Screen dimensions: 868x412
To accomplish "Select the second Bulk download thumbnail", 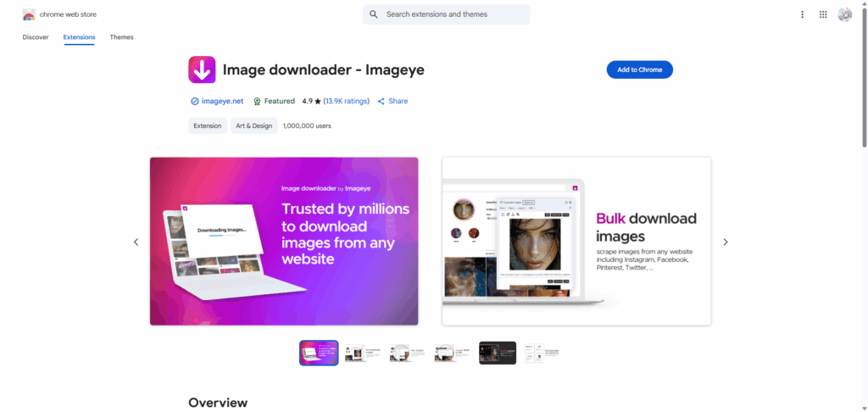I will (364, 353).
